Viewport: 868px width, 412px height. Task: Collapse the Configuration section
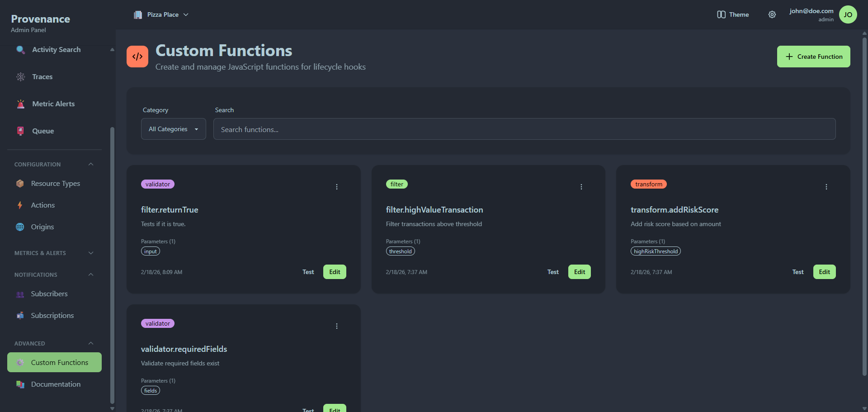[90, 164]
